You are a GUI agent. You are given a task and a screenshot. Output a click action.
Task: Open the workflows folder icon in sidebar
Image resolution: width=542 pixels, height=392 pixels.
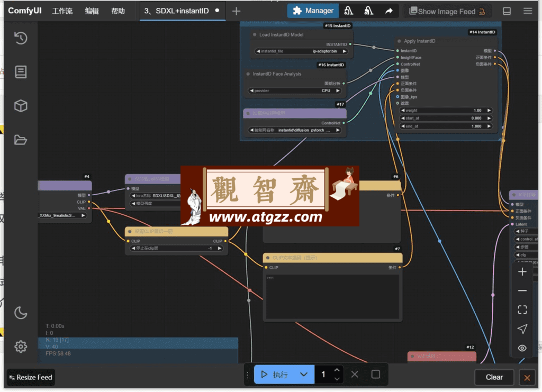[x=21, y=140]
